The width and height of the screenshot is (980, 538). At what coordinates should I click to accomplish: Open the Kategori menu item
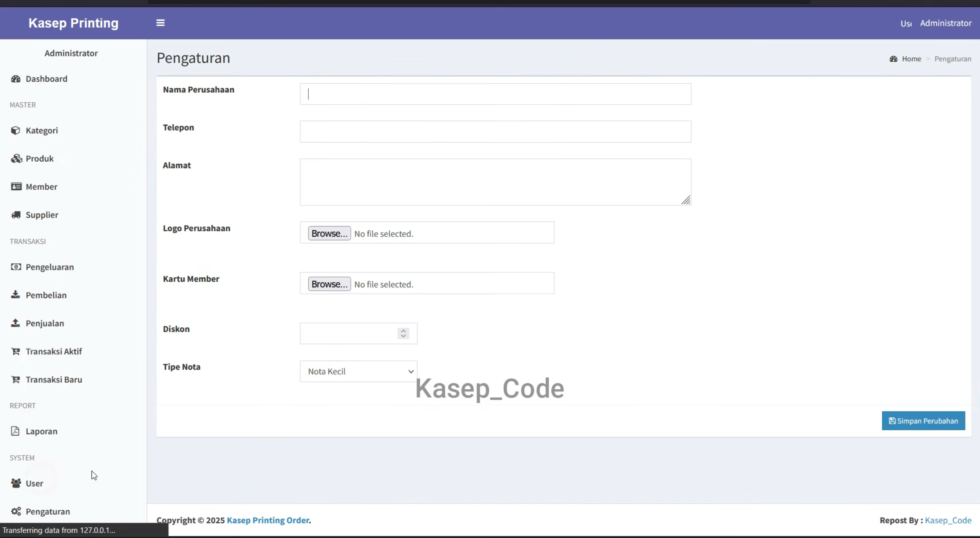tap(73, 131)
